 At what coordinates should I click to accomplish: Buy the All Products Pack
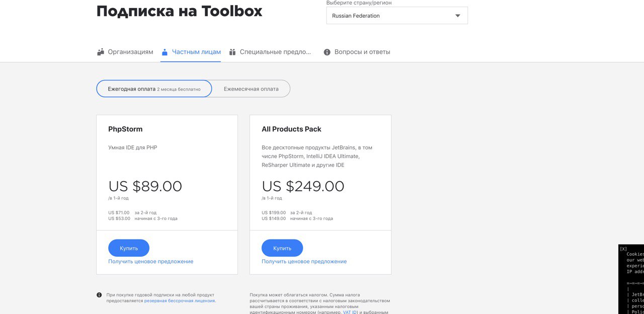pos(282,248)
